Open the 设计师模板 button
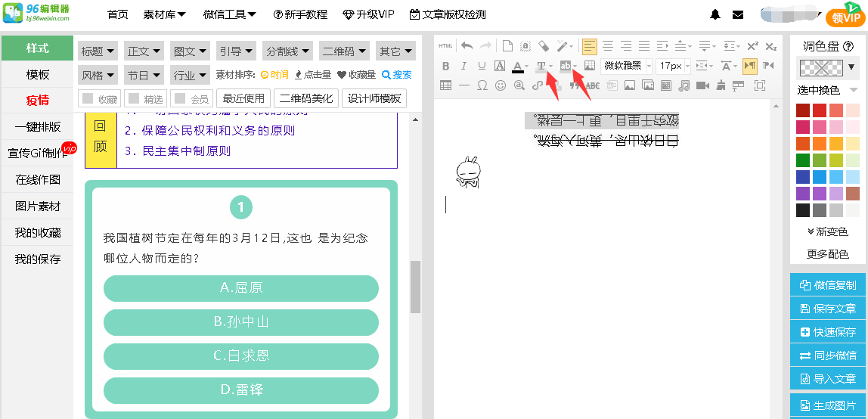 coord(375,99)
